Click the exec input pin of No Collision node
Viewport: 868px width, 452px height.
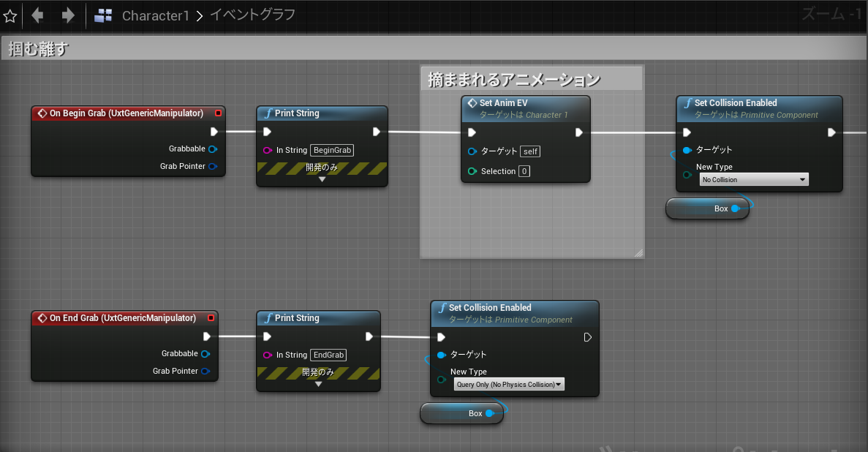[687, 132]
